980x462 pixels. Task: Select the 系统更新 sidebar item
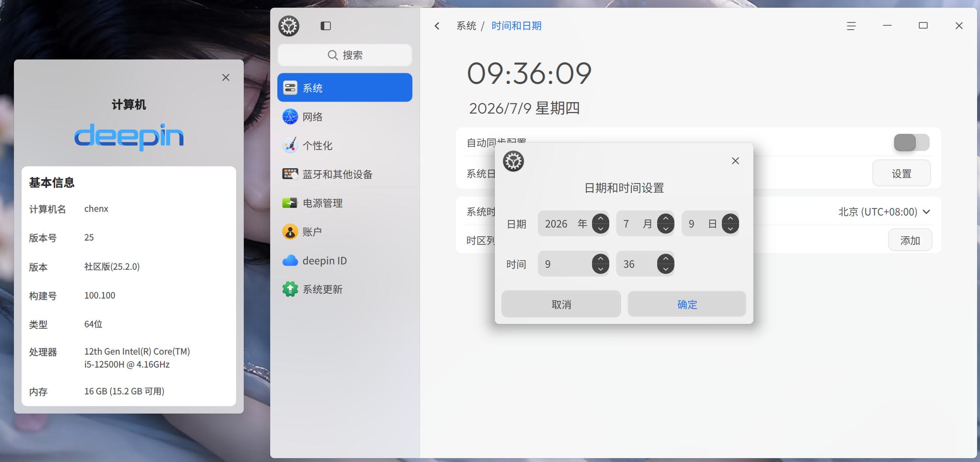[x=345, y=289]
